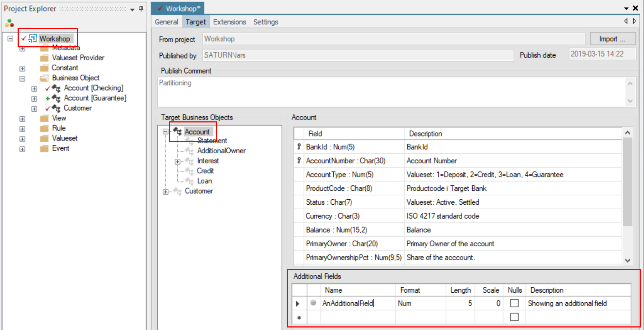Select the Account [Guarantee] business object icon
644x330 pixels.
pyautogui.click(x=56, y=98)
